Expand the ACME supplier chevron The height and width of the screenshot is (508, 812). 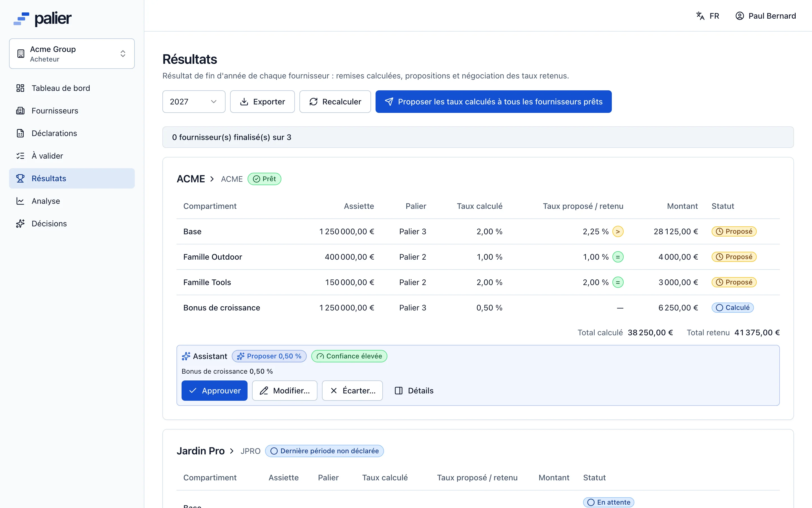coord(212,179)
